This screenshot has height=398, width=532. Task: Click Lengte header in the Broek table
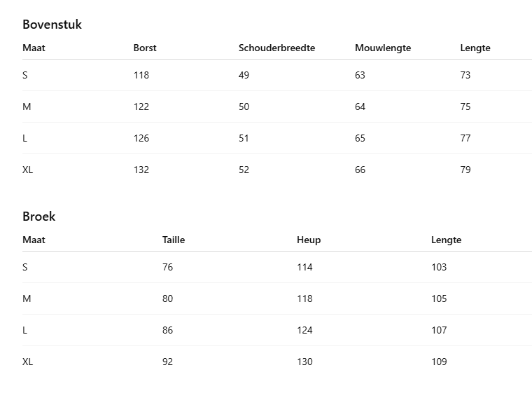[446, 240]
